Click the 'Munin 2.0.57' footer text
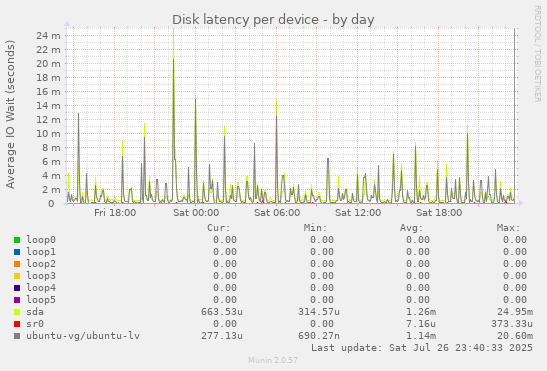547x371 pixels. tap(273, 360)
